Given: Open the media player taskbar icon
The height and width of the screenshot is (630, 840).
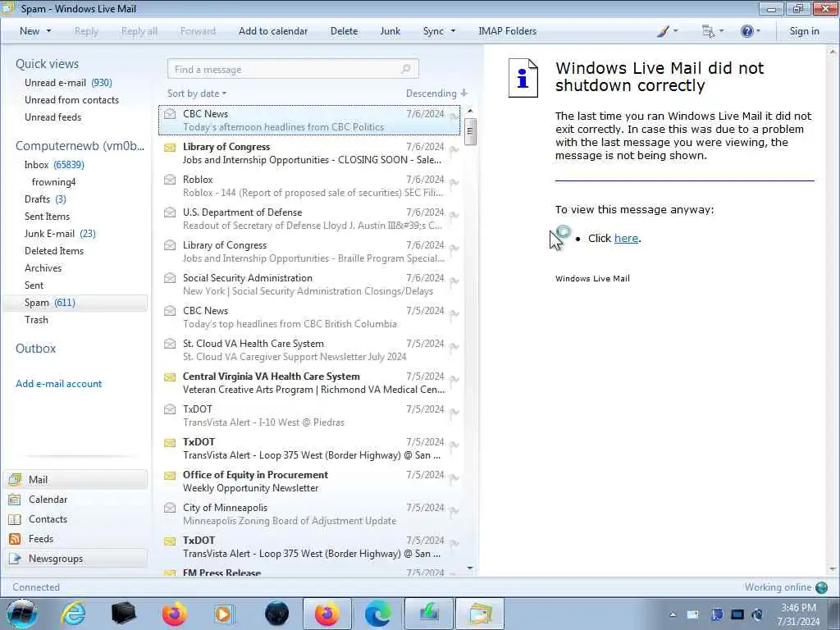Looking at the screenshot, I should [x=223, y=614].
